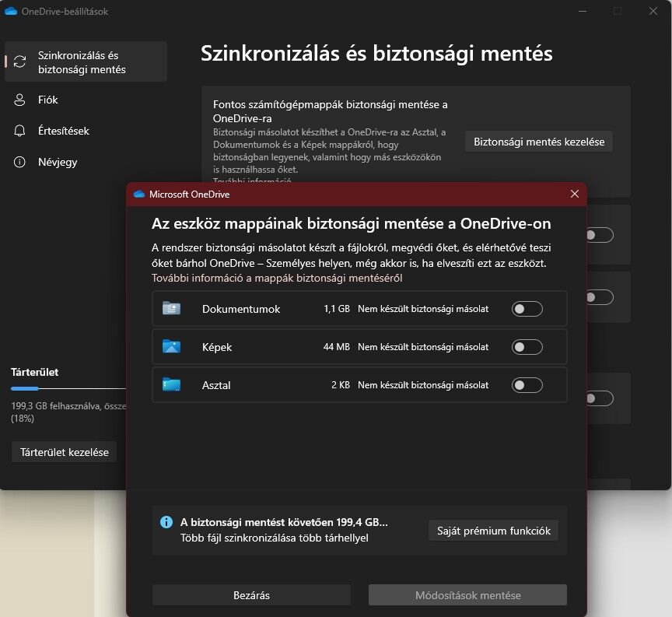Open the Szinkronizálás és biztonsági mentés sidebar tab

point(86,61)
